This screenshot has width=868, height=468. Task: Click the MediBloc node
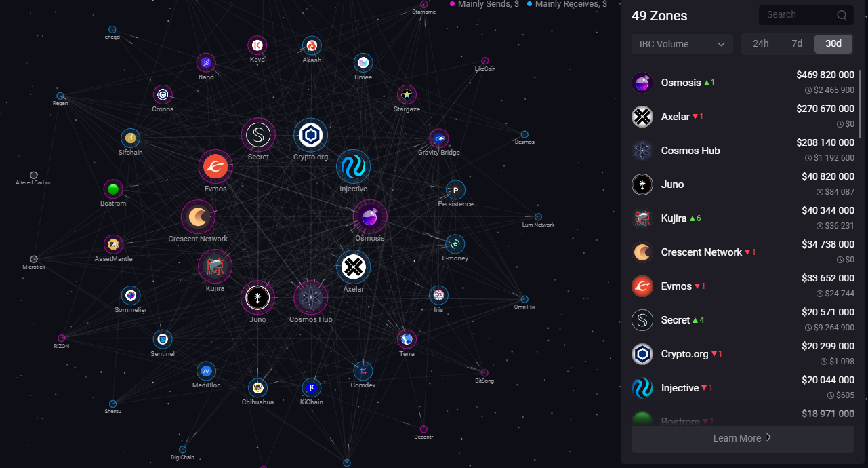point(206,371)
